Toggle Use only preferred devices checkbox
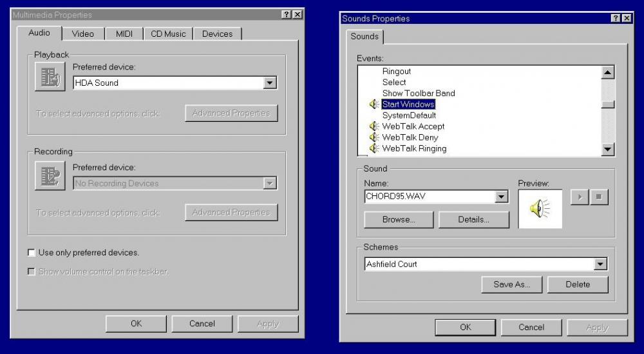This screenshot has height=354, width=644. [31, 253]
